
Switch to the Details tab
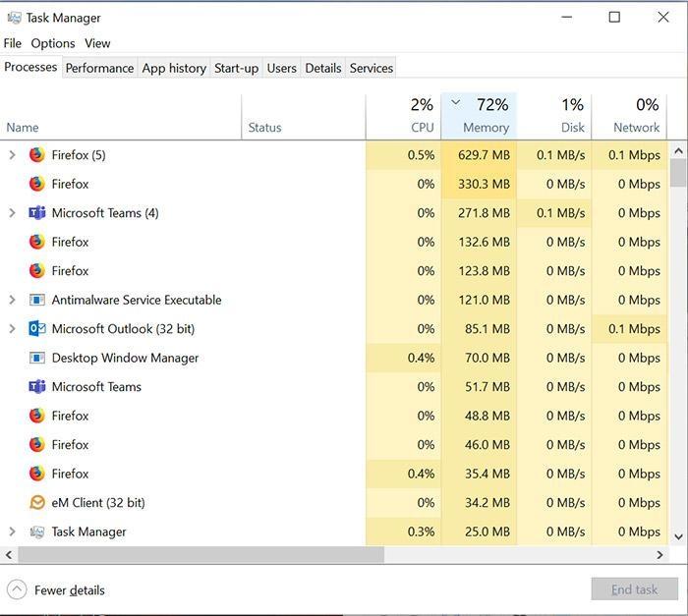click(323, 68)
